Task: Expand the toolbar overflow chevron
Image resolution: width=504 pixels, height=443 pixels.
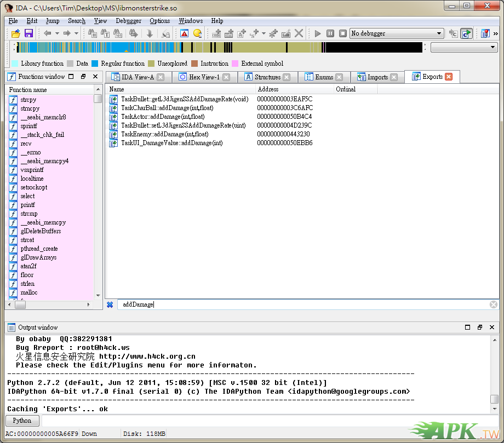Action: point(496,34)
